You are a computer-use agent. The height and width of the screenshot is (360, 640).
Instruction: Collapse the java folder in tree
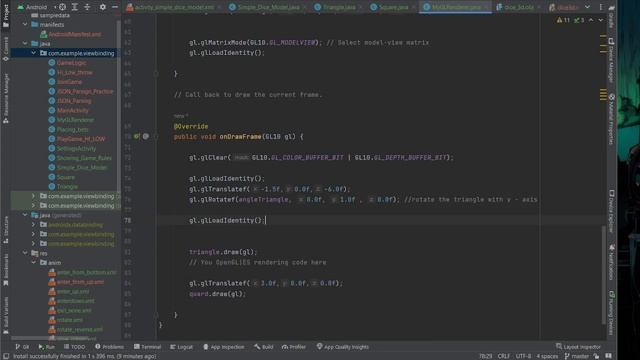(x=25, y=43)
